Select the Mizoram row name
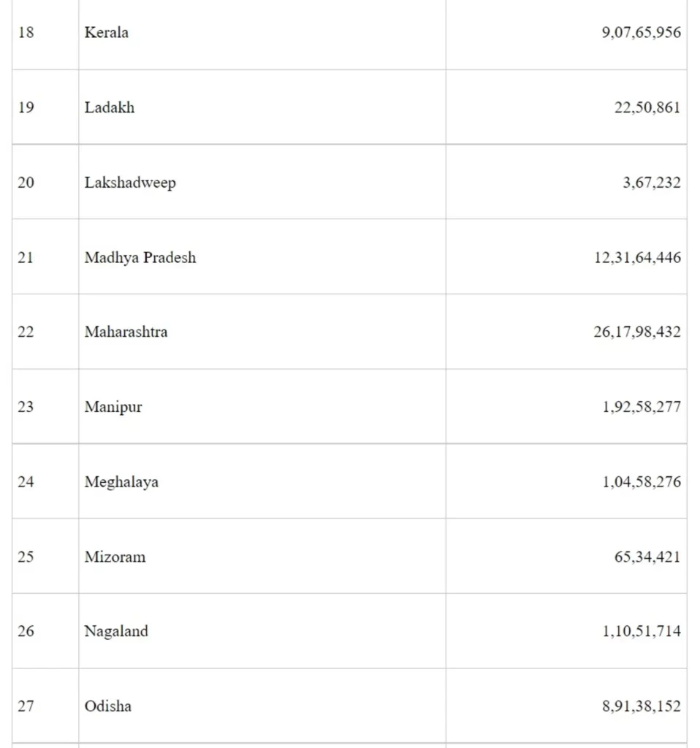 pyautogui.click(x=115, y=557)
